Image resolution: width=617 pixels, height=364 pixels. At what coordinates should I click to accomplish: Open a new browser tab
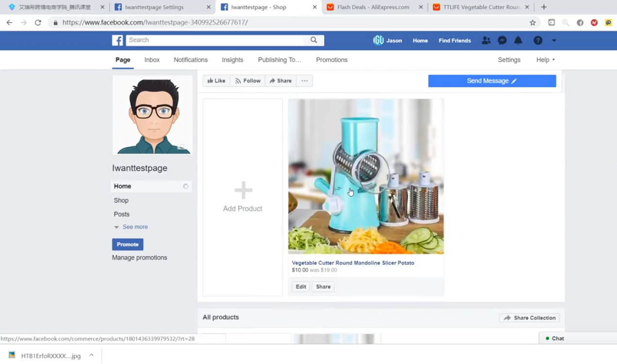[x=544, y=7]
